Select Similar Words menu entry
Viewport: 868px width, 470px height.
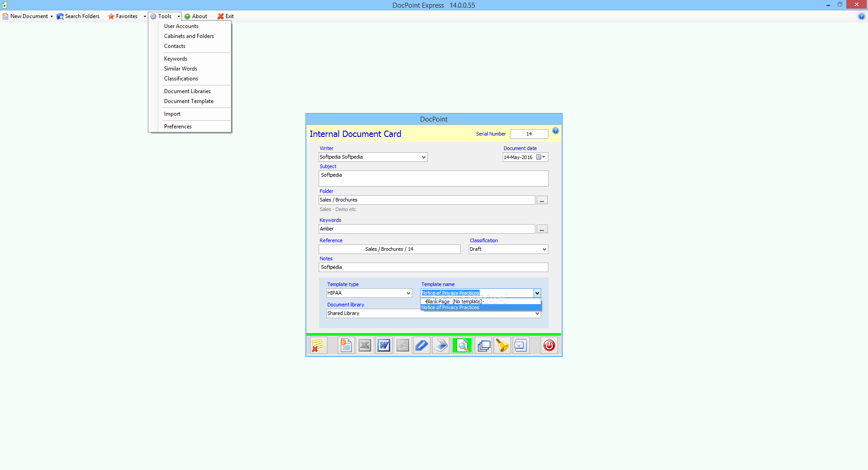coord(180,69)
